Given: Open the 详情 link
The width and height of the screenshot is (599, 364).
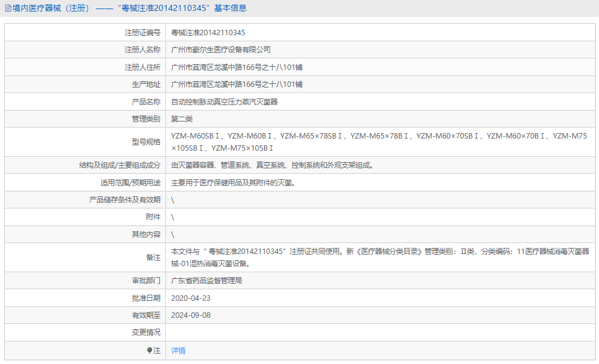Looking at the screenshot, I should [177, 351].
